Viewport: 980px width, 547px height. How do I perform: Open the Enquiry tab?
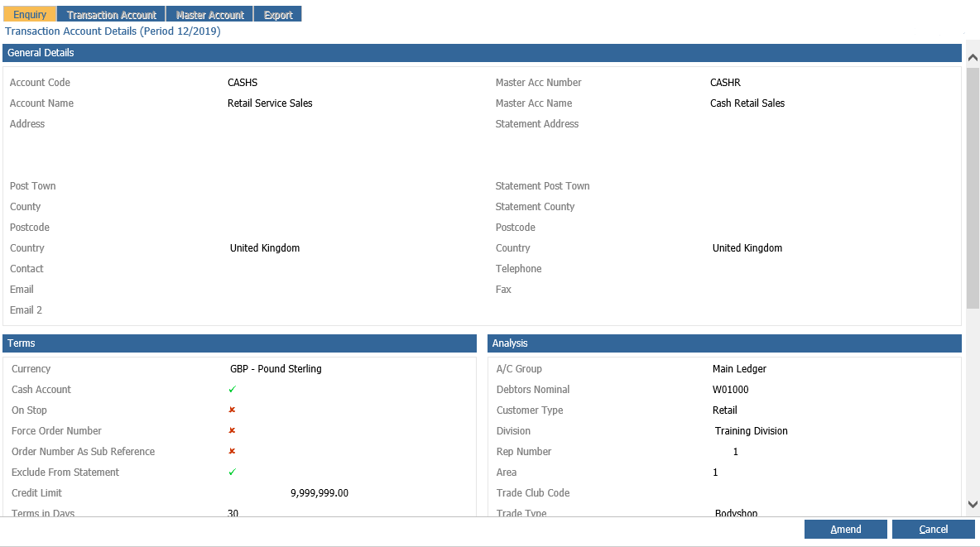point(29,14)
